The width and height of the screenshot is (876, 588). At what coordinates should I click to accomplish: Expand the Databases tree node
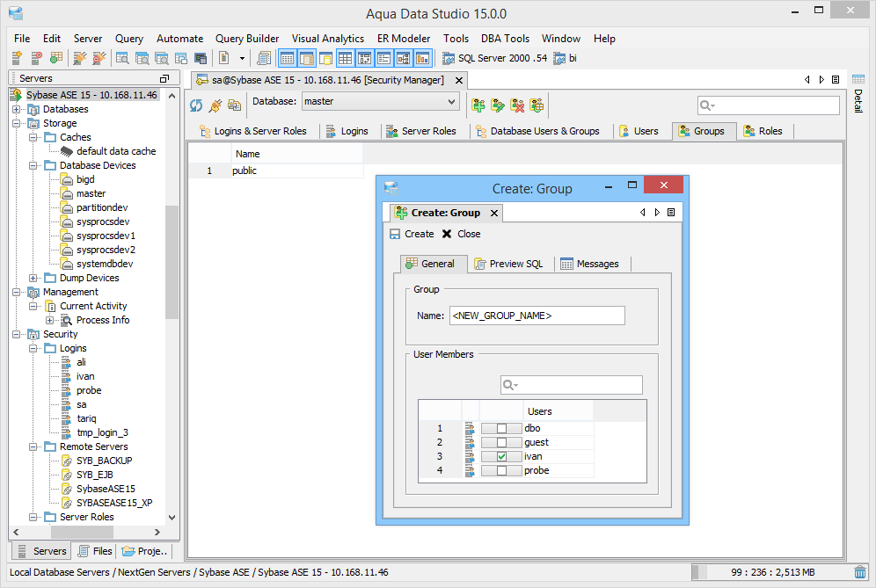(16, 109)
